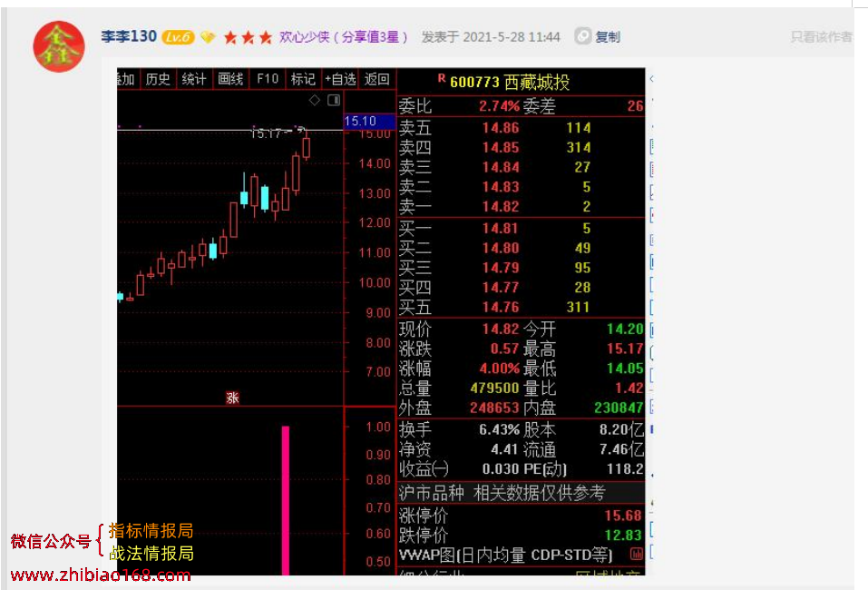Click 涨停价 value 15.68

pos(624,516)
